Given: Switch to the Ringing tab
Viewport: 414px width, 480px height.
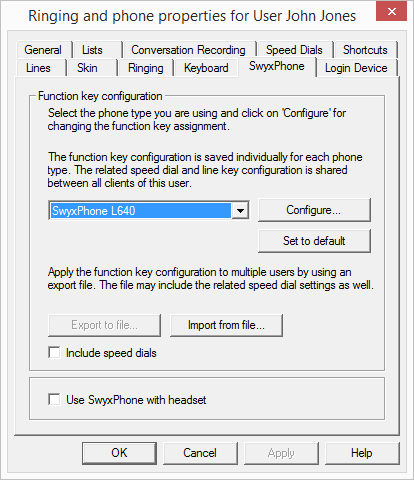Looking at the screenshot, I should 146,68.
